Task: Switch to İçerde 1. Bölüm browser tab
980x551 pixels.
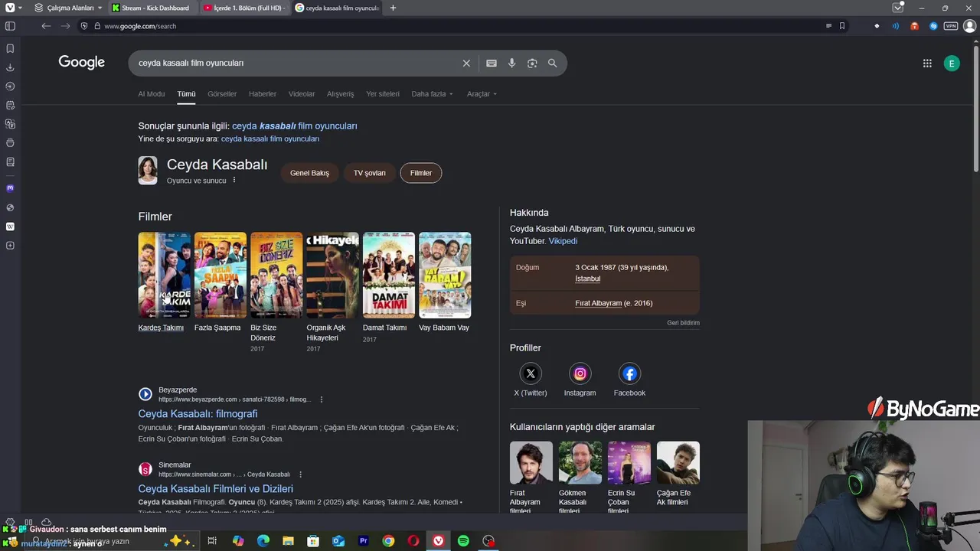Action: [x=243, y=8]
